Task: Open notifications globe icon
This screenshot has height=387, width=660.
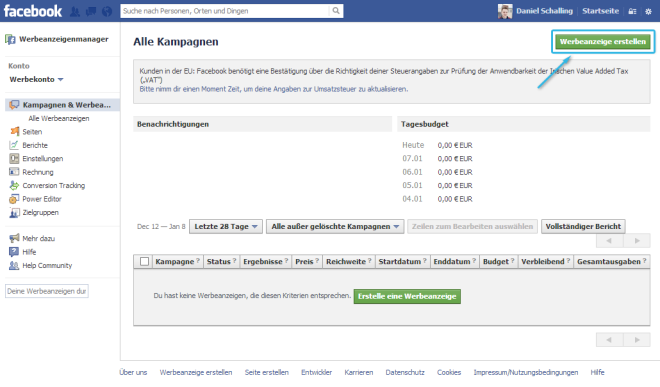Action: pyautogui.click(x=107, y=11)
